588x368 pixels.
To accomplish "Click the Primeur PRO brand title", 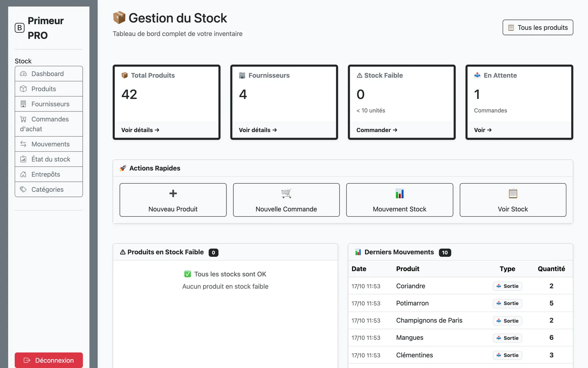I will click(x=46, y=28).
